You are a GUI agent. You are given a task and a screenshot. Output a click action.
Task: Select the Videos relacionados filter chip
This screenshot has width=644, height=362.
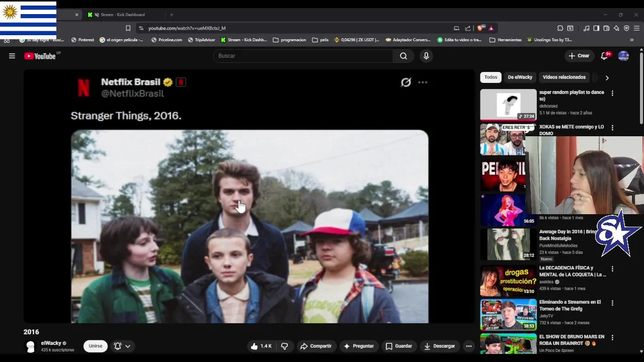564,77
